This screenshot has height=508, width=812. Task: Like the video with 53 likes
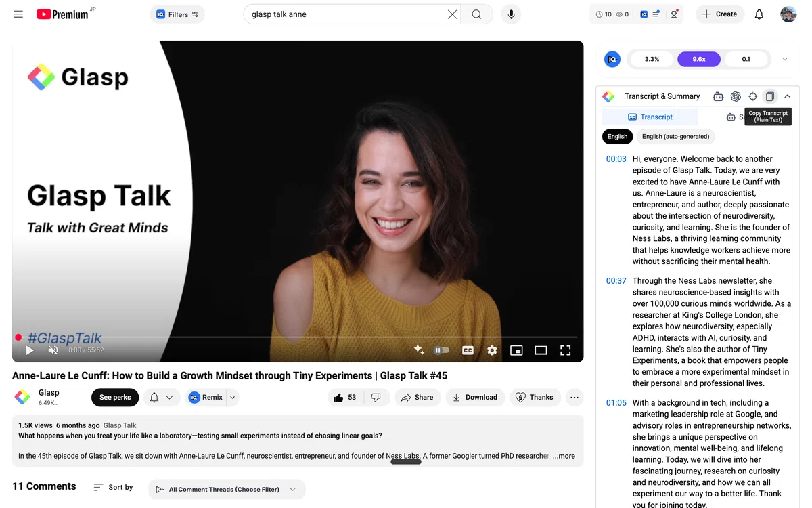tap(346, 398)
